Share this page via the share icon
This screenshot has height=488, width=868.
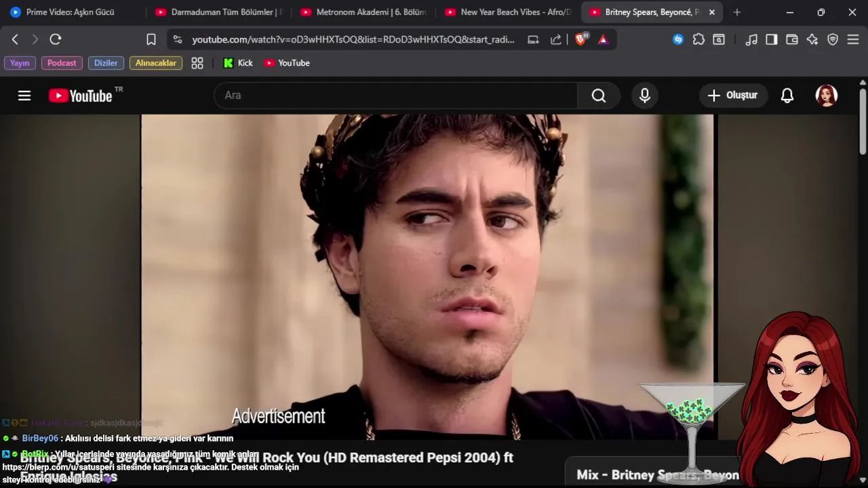[x=556, y=39]
